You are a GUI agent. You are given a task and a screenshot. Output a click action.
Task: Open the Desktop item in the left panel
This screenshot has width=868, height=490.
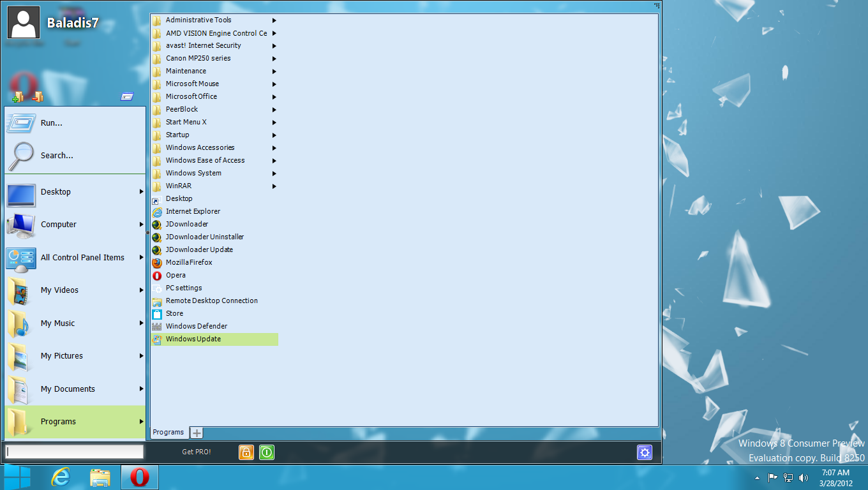[x=75, y=192]
